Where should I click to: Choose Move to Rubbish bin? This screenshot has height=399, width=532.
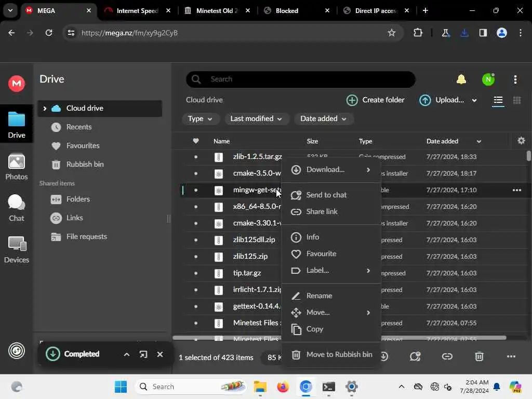(331, 354)
